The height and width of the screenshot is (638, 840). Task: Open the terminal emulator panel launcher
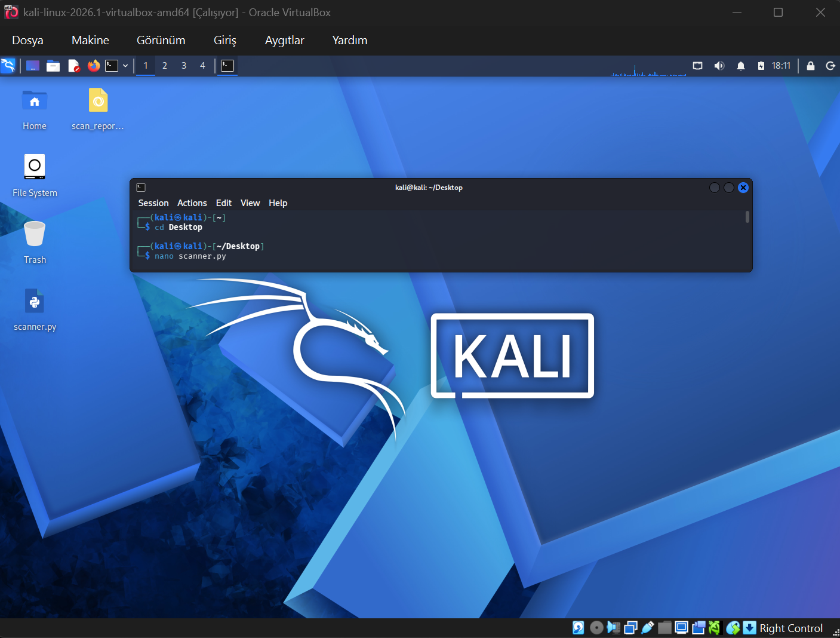click(x=112, y=66)
